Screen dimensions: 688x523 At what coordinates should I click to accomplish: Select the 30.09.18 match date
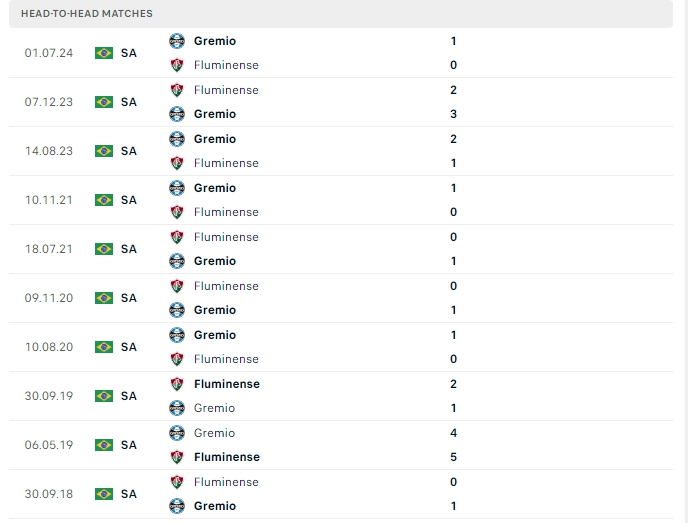pos(48,494)
